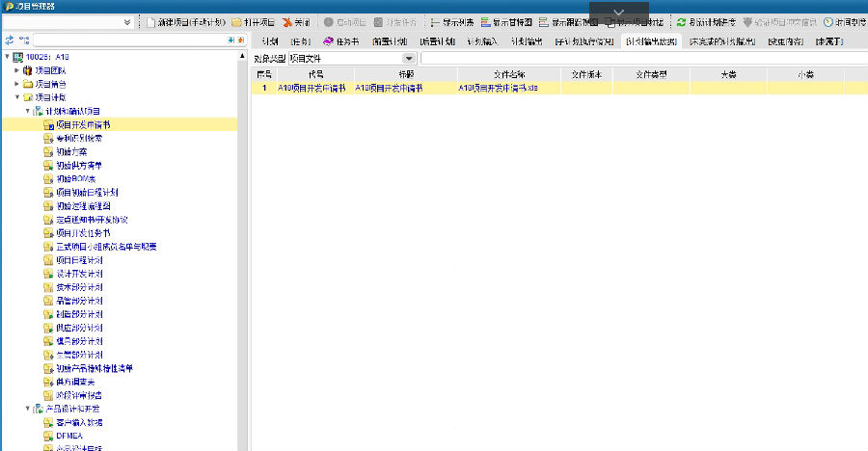Expand the 项目团队 tree node
868x451 pixels.
(x=17, y=70)
